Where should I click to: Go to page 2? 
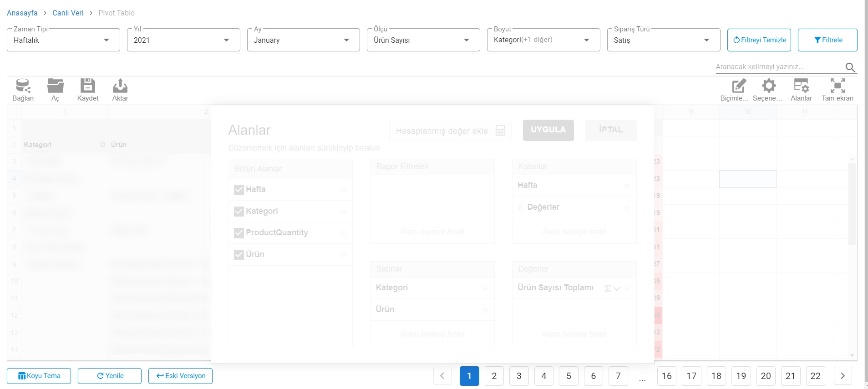[494, 376]
